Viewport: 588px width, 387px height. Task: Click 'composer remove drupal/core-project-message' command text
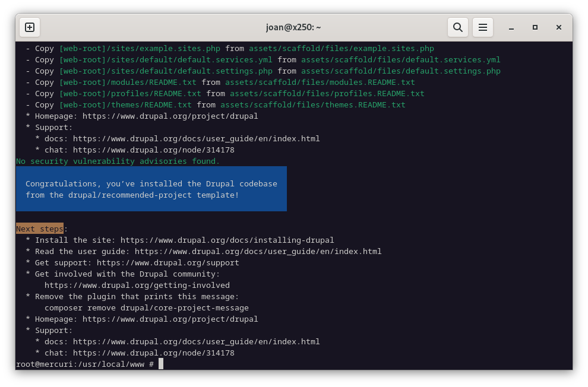click(147, 307)
